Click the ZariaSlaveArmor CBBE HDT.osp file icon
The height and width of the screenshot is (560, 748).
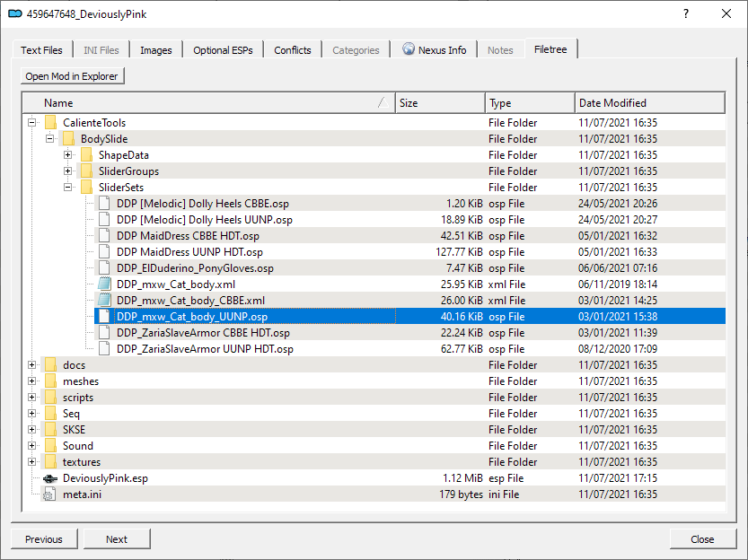104,333
